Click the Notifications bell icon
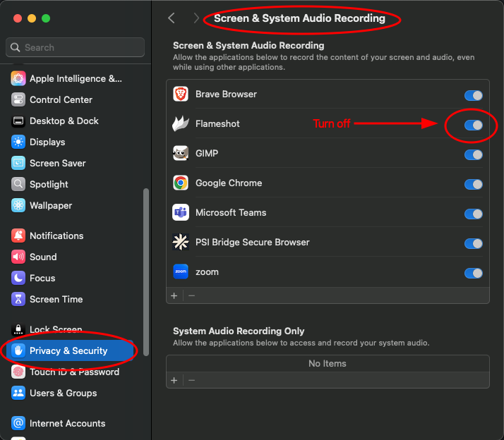The width and height of the screenshot is (504, 440). [x=18, y=236]
